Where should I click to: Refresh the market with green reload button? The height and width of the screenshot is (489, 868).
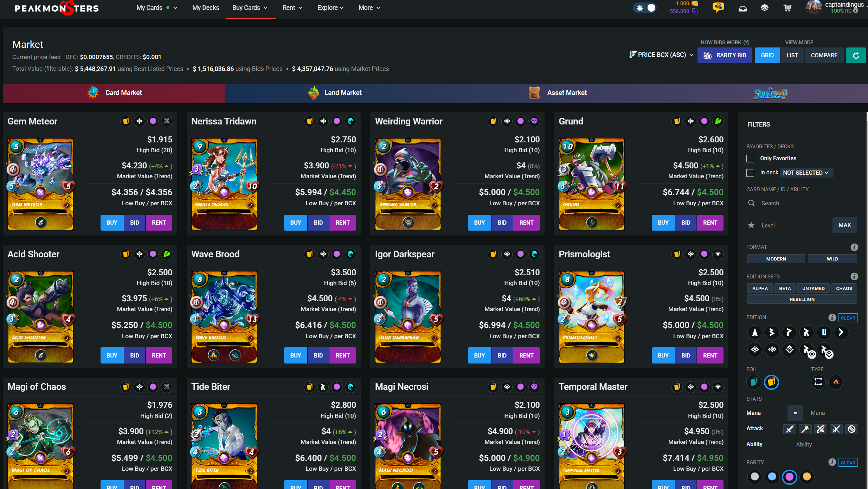point(856,55)
